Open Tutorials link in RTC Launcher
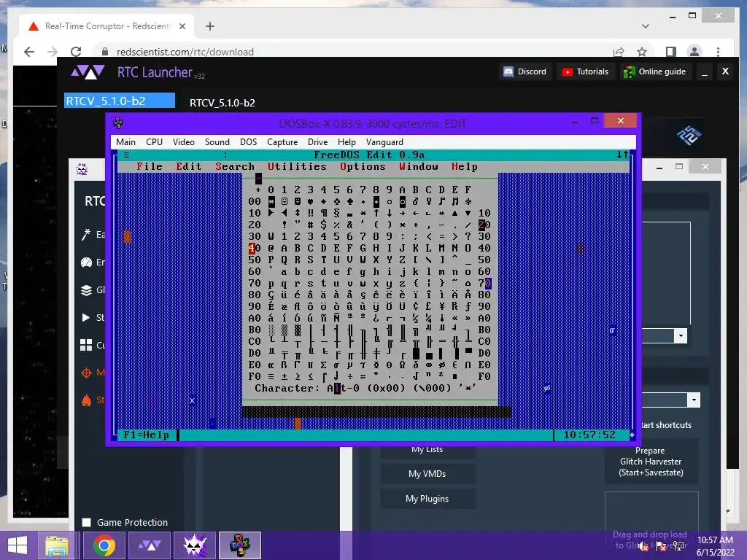The width and height of the screenshot is (747, 560). (586, 71)
